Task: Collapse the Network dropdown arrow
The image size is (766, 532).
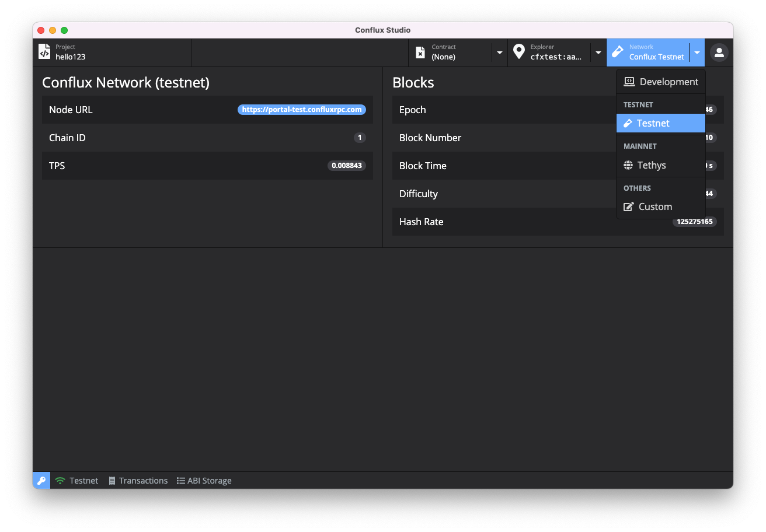Action: [x=697, y=52]
